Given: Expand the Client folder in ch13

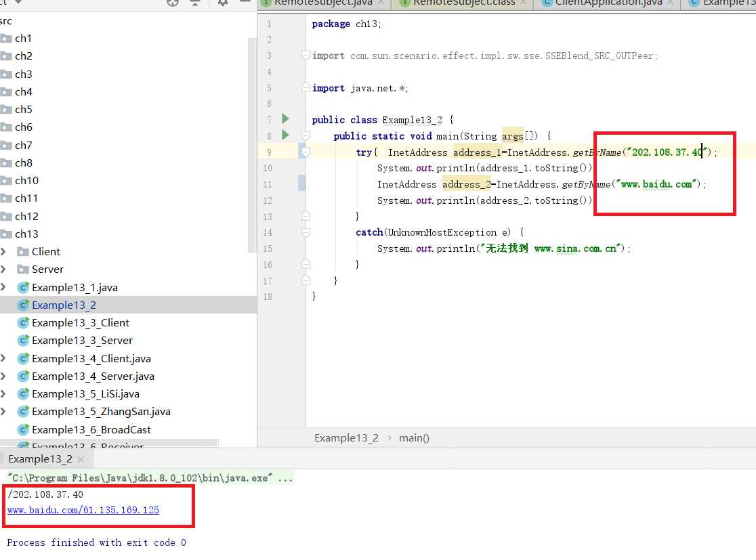Looking at the screenshot, I should click(x=3, y=252).
